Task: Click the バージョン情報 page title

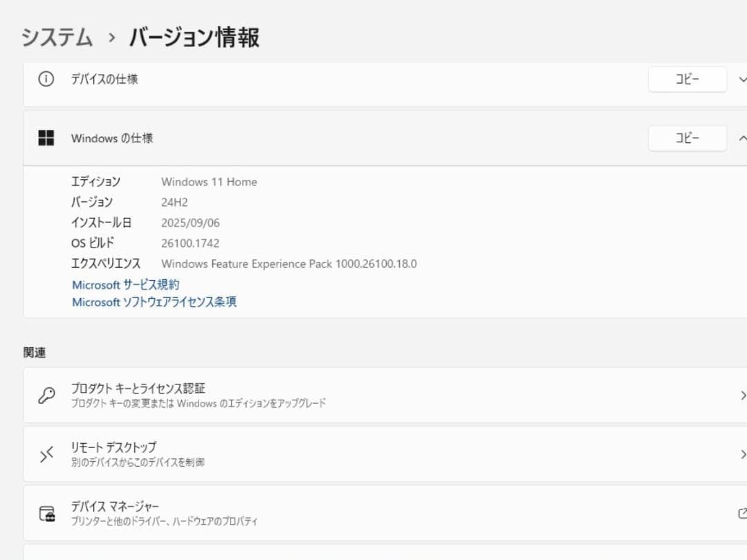Action: (x=194, y=37)
